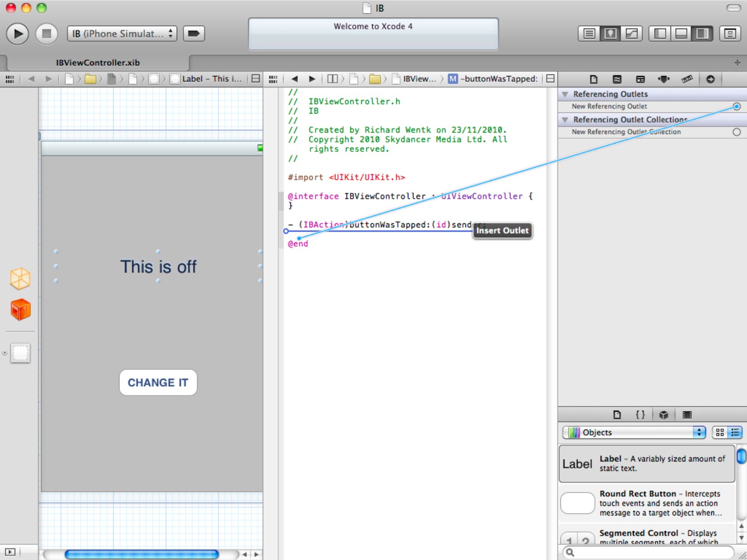Switch to the Version editor
The width and height of the screenshot is (747, 560).
click(x=632, y=34)
